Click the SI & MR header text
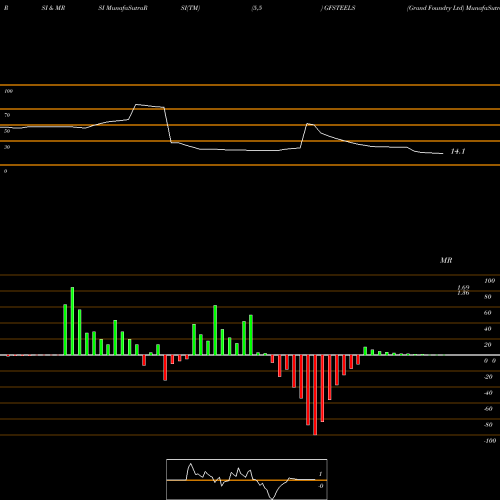The image size is (500, 500). [x=53, y=8]
